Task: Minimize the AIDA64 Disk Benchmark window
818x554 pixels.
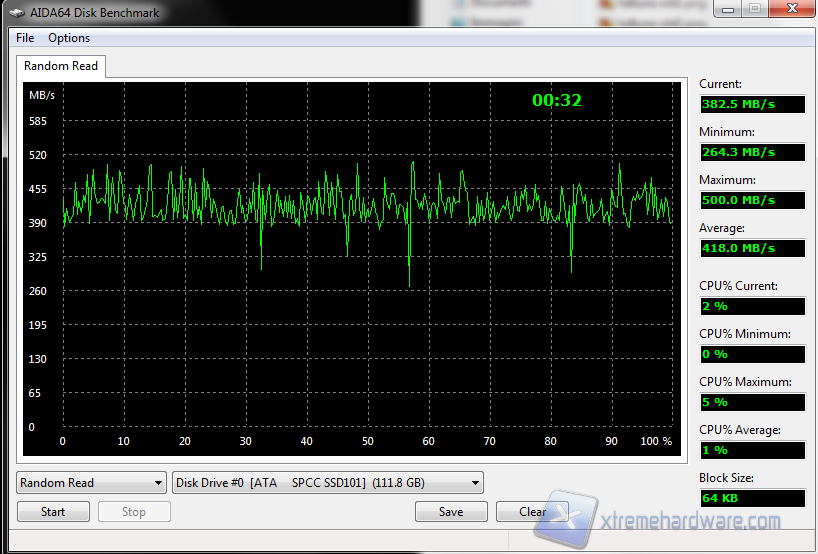Action: [727, 9]
